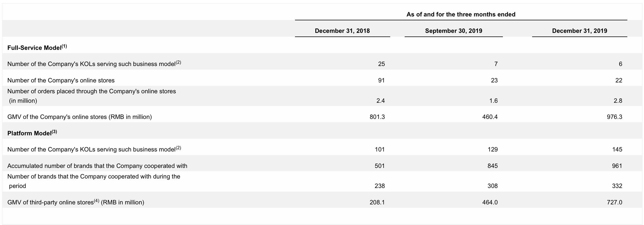Click the Full-Service KOL count 25
Image resolution: width=644 pixels, height=225 pixels.
click(x=381, y=64)
